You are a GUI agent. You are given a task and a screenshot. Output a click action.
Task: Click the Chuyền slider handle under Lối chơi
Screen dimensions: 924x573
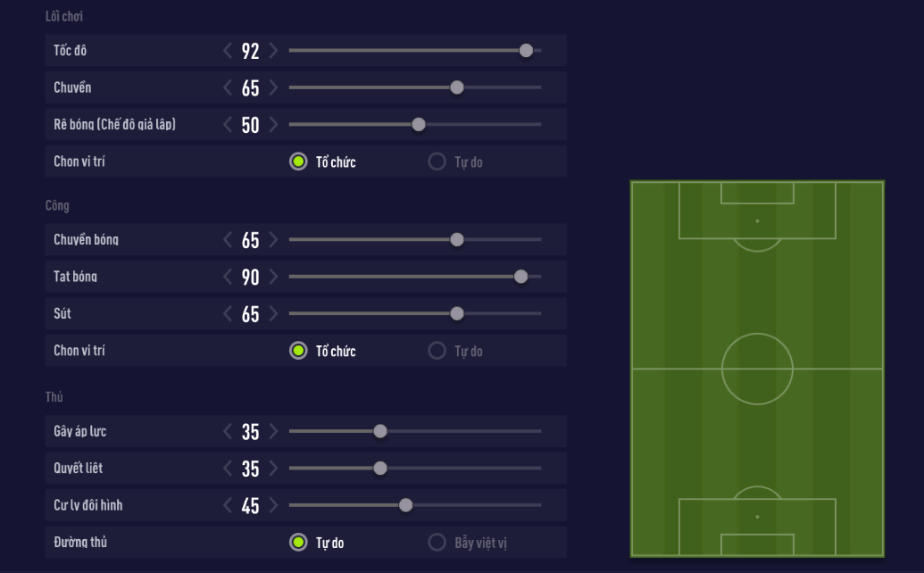pyautogui.click(x=457, y=87)
